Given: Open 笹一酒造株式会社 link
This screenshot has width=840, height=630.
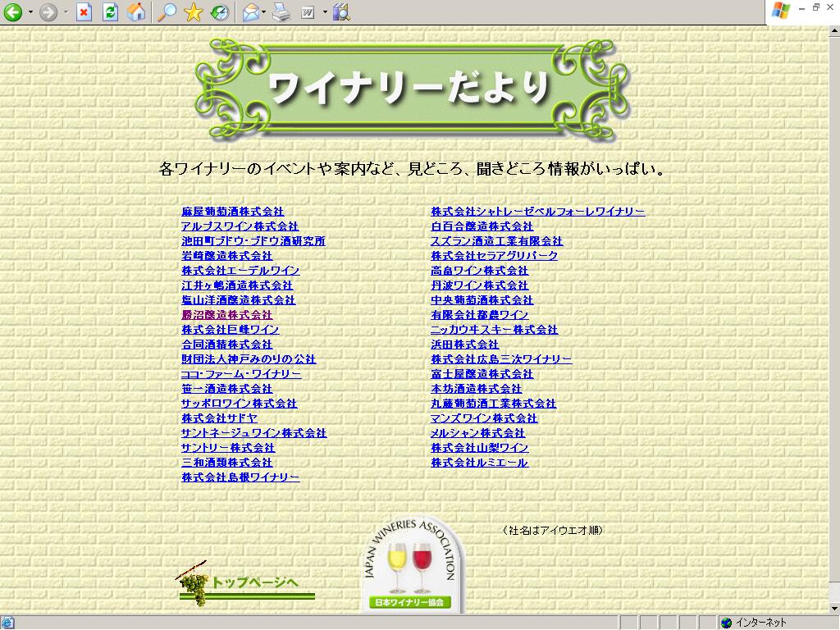Looking at the screenshot, I should pos(227,388).
